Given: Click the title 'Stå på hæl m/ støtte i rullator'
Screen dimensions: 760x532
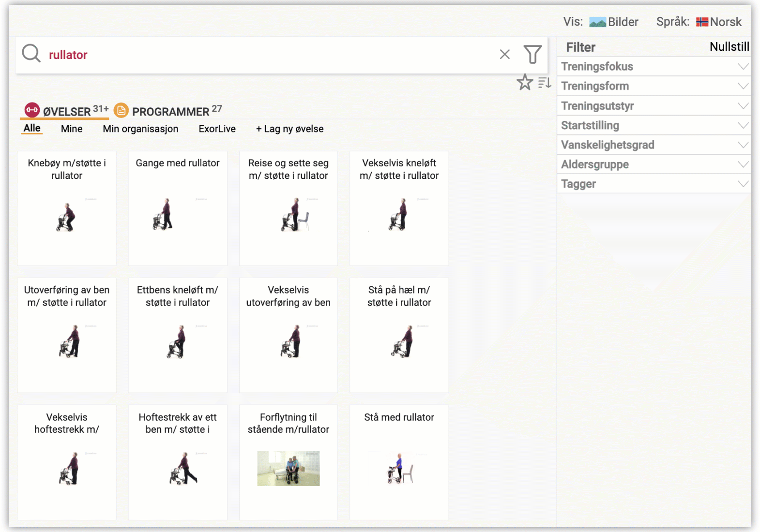Looking at the screenshot, I should pos(399,296).
